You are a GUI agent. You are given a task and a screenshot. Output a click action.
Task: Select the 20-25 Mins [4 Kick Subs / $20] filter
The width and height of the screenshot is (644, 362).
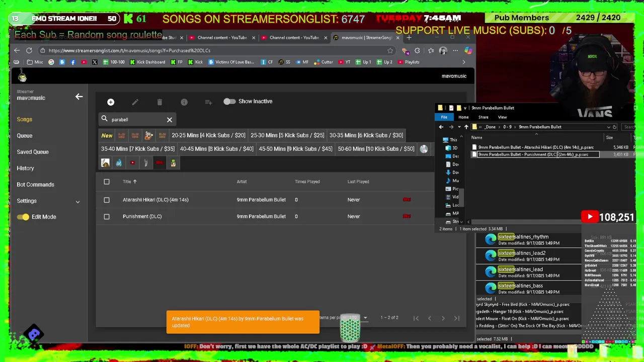tap(208, 135)
